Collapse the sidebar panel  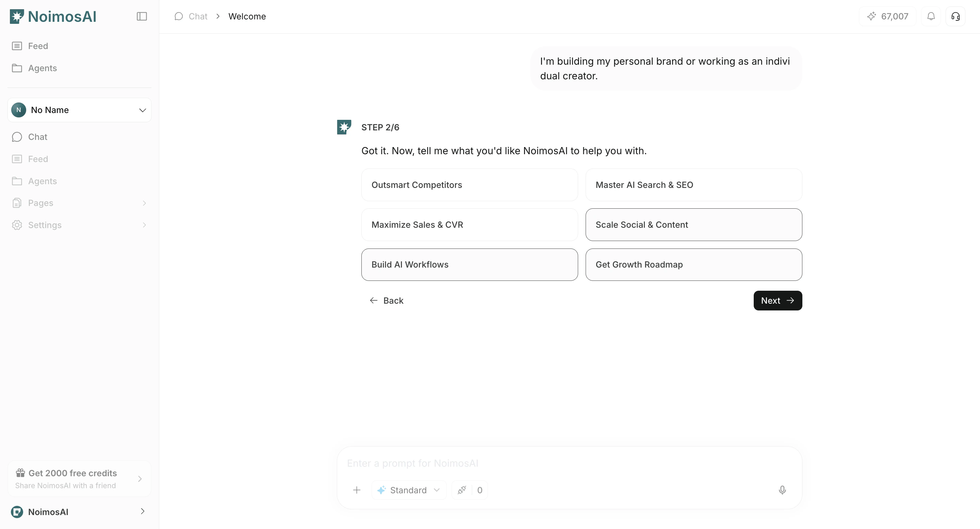[142, 16]
